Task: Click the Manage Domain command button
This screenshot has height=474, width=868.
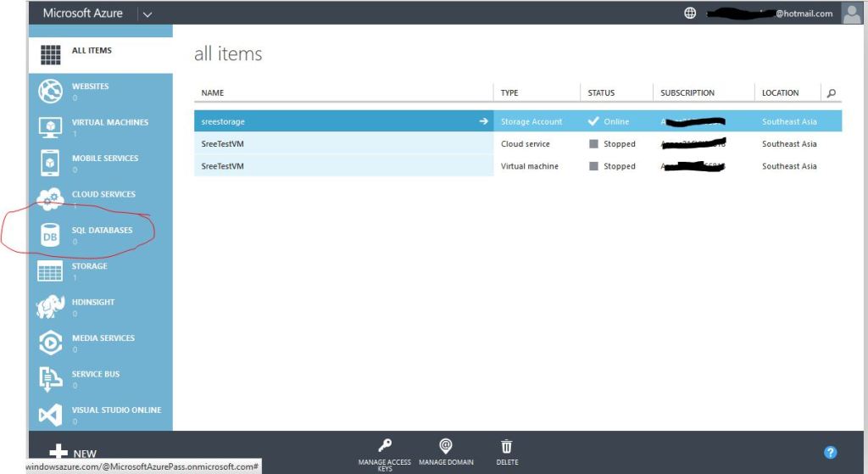Action: click(x=446, y=446)
